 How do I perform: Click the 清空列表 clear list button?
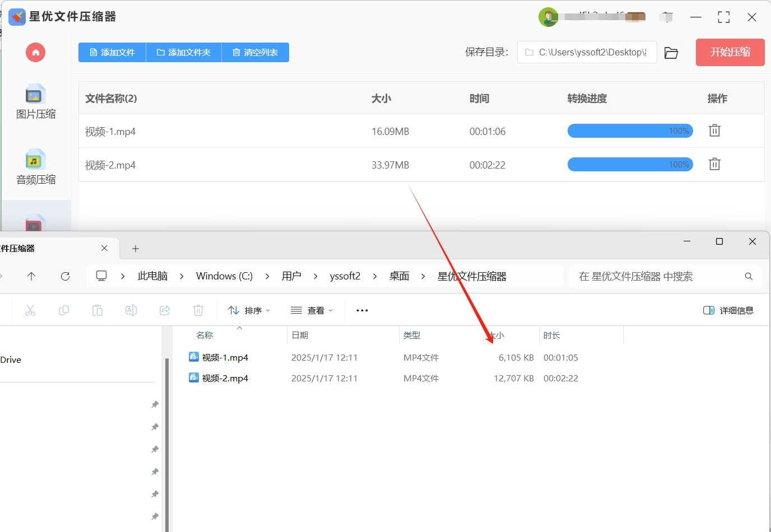click(256, 53)
